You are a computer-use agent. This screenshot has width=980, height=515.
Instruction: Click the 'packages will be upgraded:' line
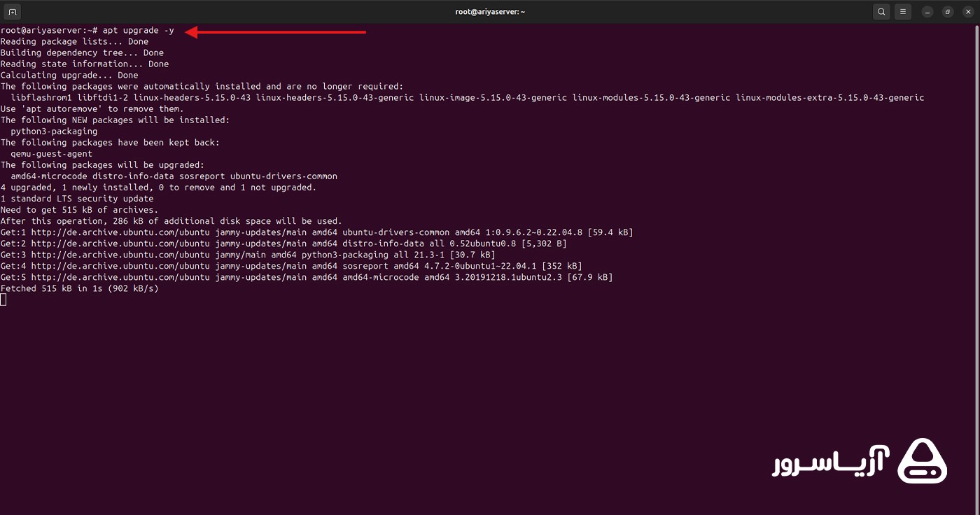(102, 164)
